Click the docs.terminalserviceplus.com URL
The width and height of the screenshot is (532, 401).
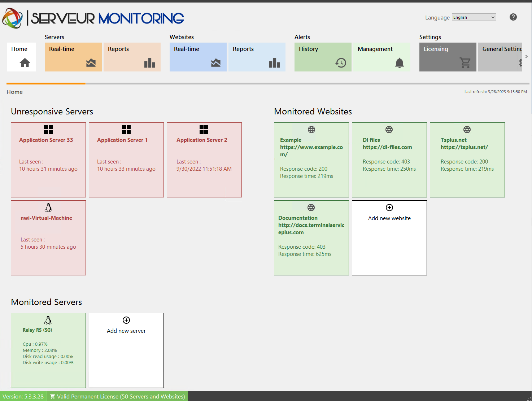(311, 229)
